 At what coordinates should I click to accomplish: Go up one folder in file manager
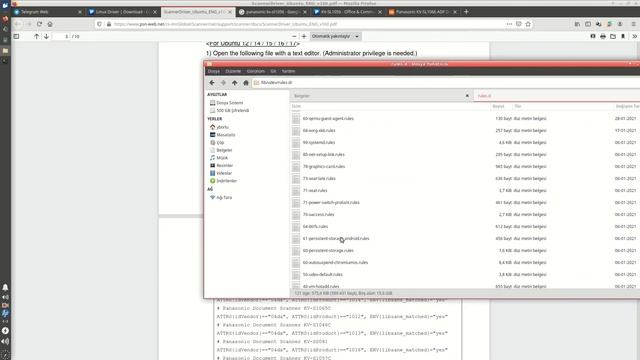tap(235, 82)
